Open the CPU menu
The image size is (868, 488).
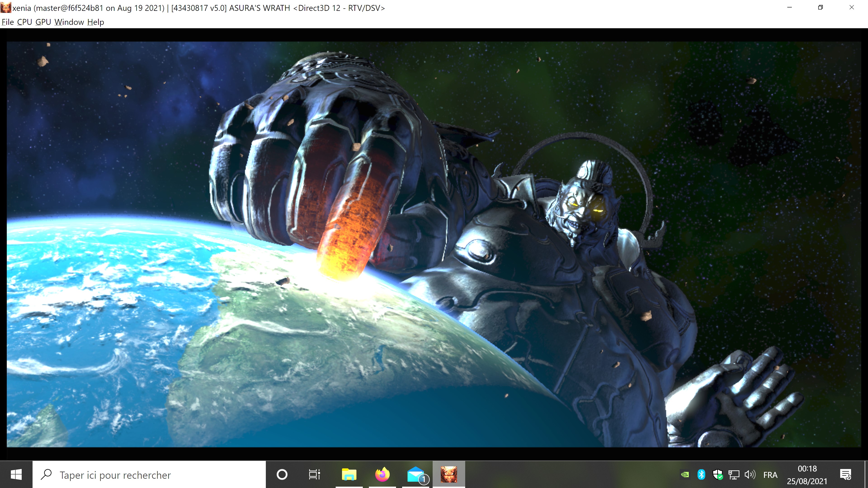[24, 22]
